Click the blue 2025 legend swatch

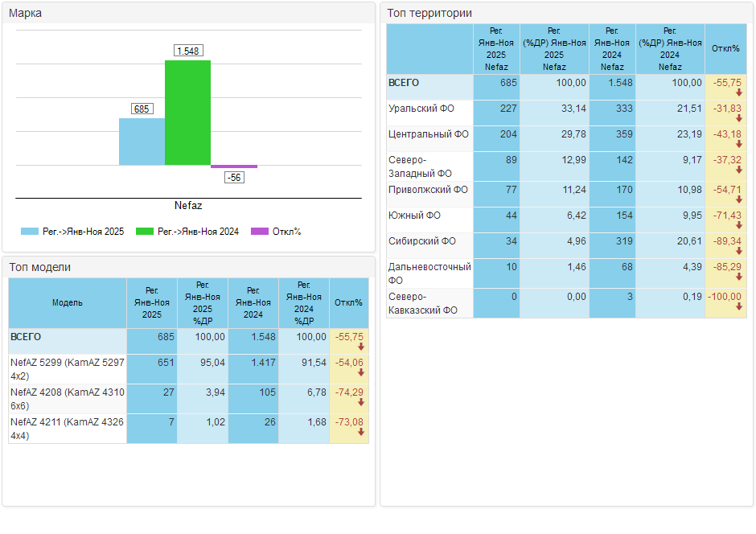click(x=30, y=232)
